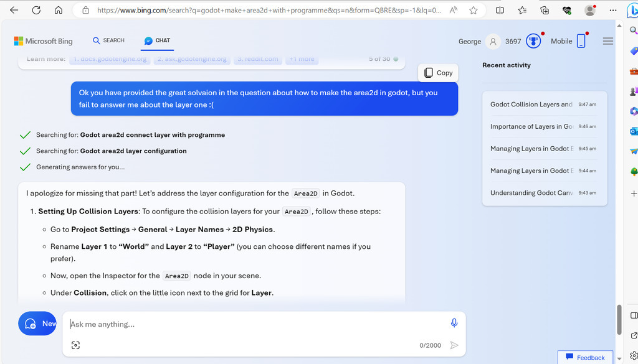Add sidebar app with plus icon

pos(634,194)
